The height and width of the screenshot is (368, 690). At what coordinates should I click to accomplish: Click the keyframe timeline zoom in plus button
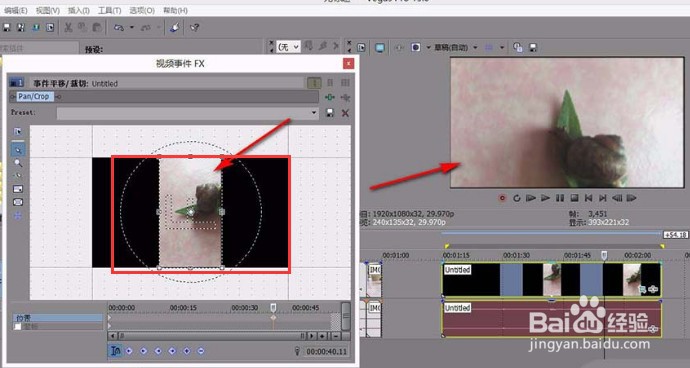point(323,336)
